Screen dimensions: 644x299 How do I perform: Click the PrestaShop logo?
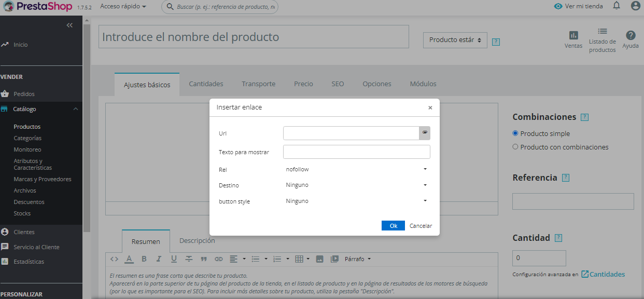37,7
